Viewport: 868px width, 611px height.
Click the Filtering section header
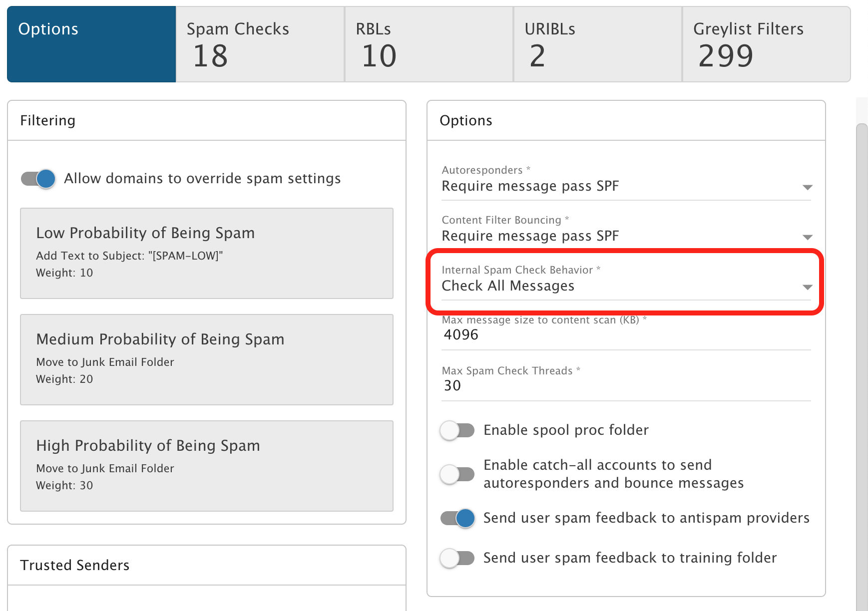[207, 121]
